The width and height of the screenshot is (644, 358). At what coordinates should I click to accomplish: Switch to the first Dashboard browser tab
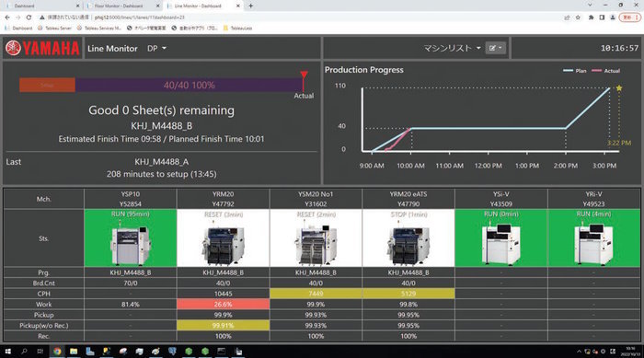coord(41,6)
